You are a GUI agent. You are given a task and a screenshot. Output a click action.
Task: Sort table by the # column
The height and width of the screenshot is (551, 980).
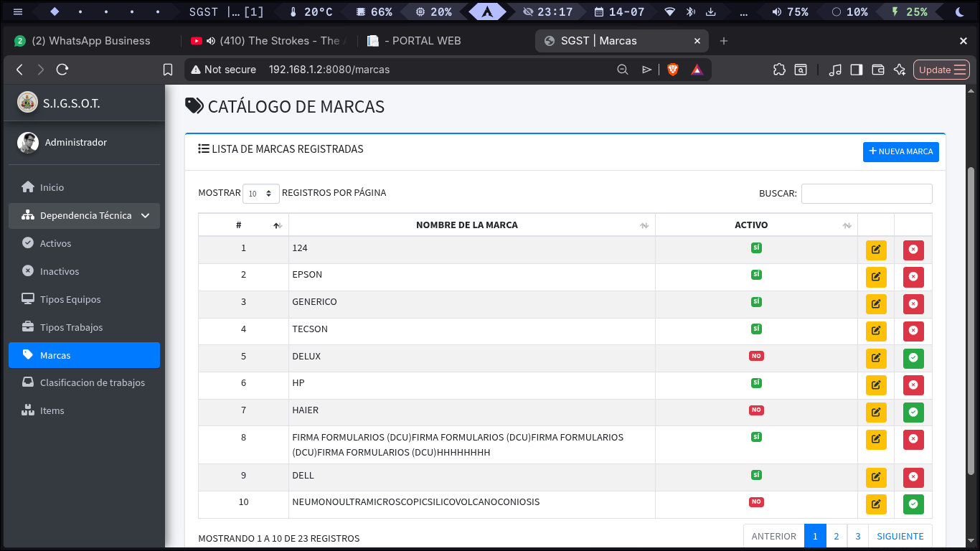[243, 225]
